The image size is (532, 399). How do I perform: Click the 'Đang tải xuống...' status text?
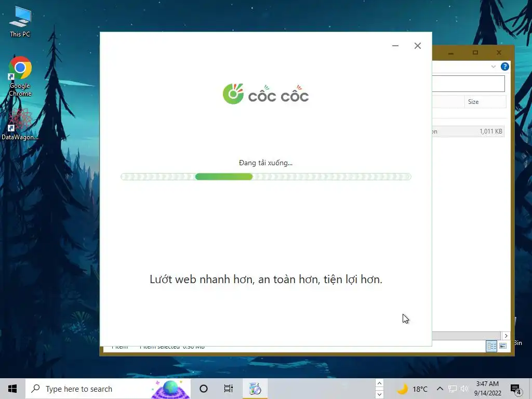(265, 163)
